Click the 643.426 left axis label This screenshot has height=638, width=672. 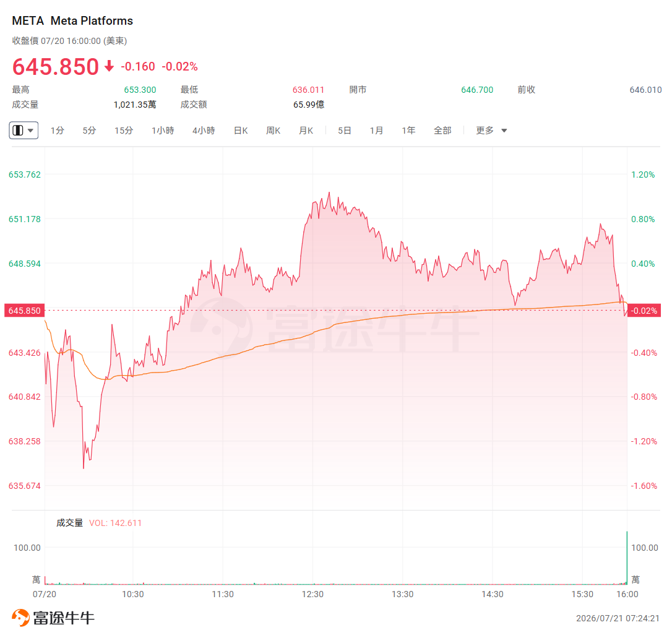tap(24, 353)
